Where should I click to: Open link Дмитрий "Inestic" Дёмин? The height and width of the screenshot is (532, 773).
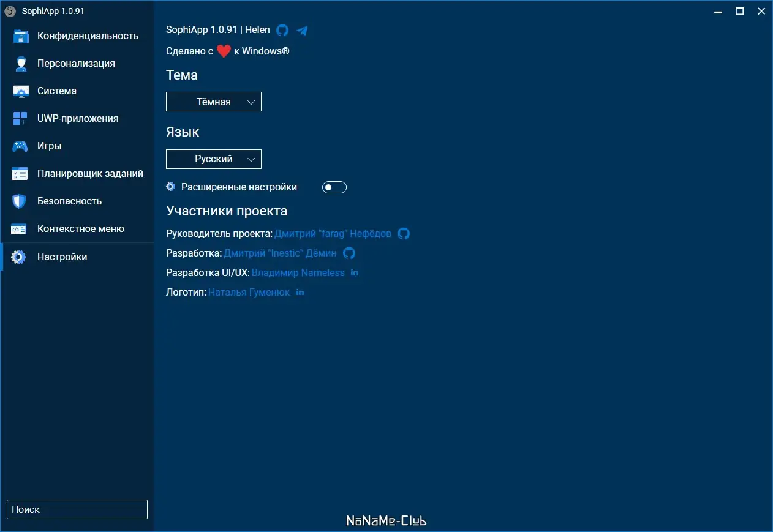[x=280, y=253]
